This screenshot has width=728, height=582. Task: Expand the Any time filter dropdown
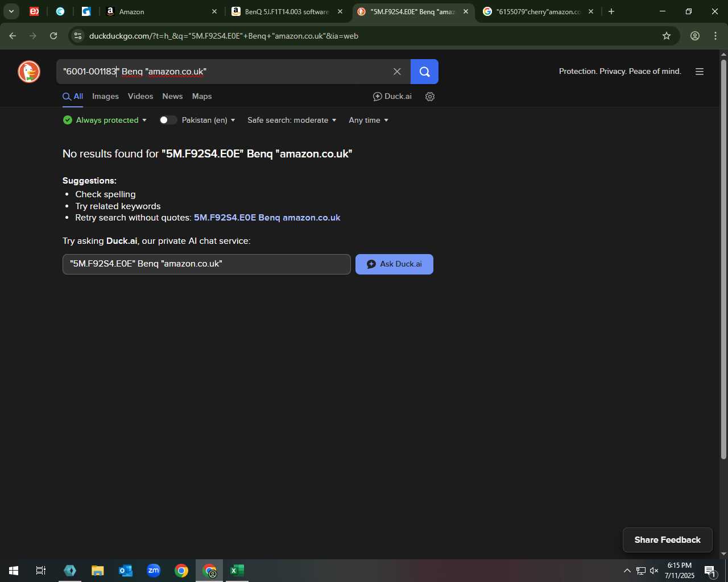pos(369,120)
